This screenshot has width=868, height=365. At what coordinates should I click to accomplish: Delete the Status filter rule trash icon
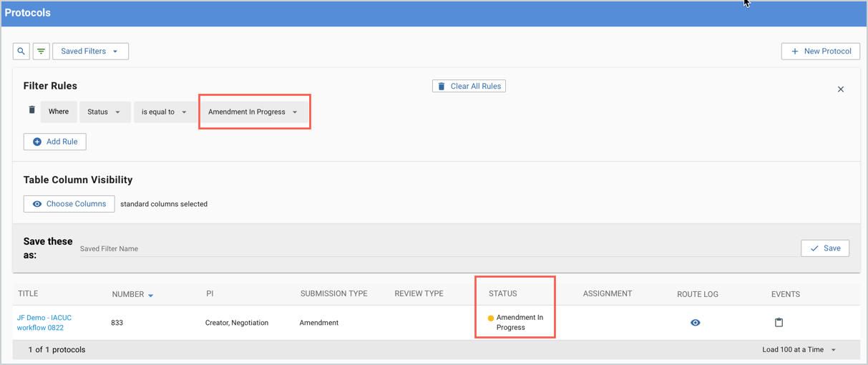point(31,110)
